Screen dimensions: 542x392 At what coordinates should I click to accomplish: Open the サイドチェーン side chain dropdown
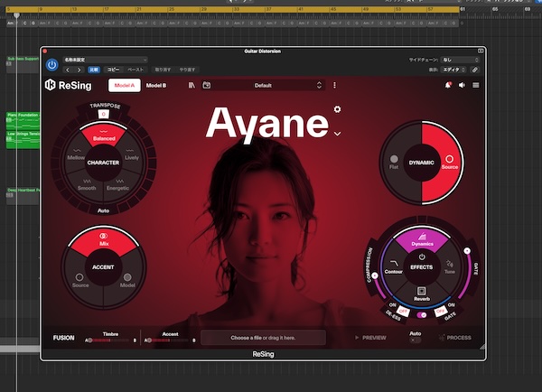pos(460,60)
